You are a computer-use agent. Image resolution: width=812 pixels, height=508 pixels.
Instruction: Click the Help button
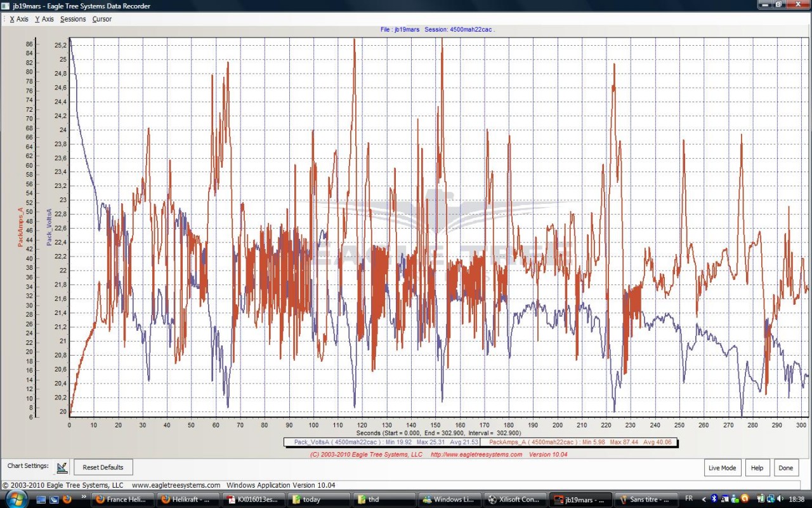[757, 468]
